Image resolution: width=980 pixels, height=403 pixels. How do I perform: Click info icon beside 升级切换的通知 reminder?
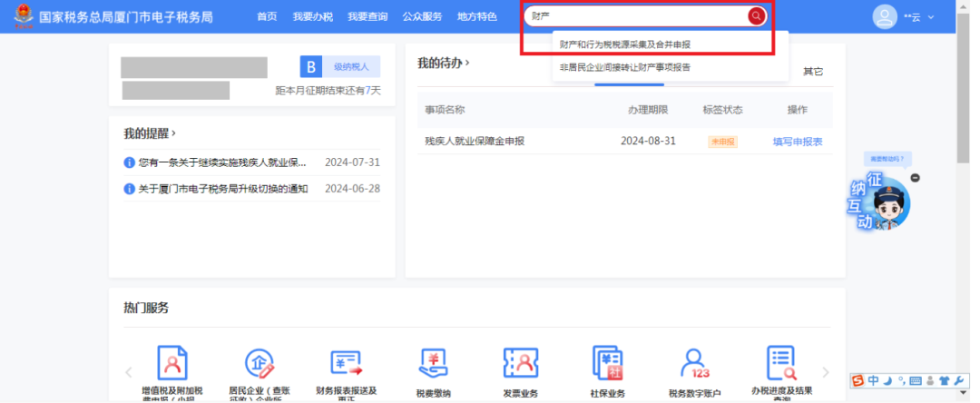click(x=130, y=189)
